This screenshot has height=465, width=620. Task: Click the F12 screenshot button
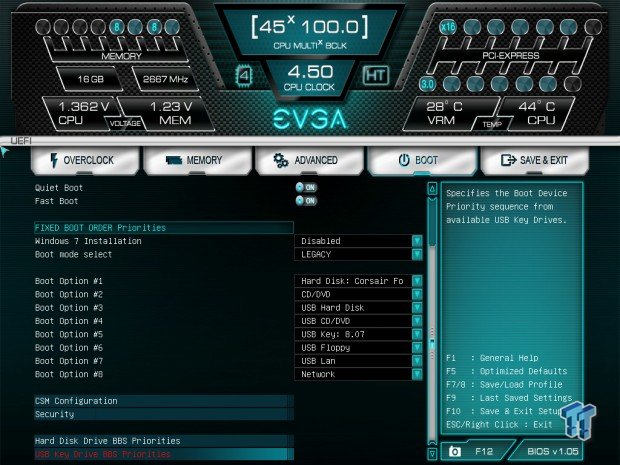(478, 451)
